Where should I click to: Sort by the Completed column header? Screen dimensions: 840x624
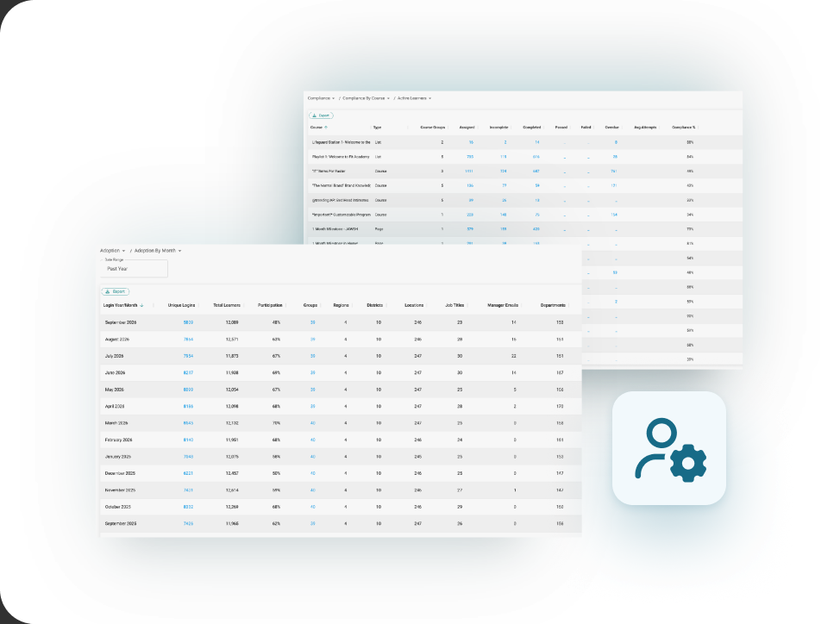coord(532,128)
